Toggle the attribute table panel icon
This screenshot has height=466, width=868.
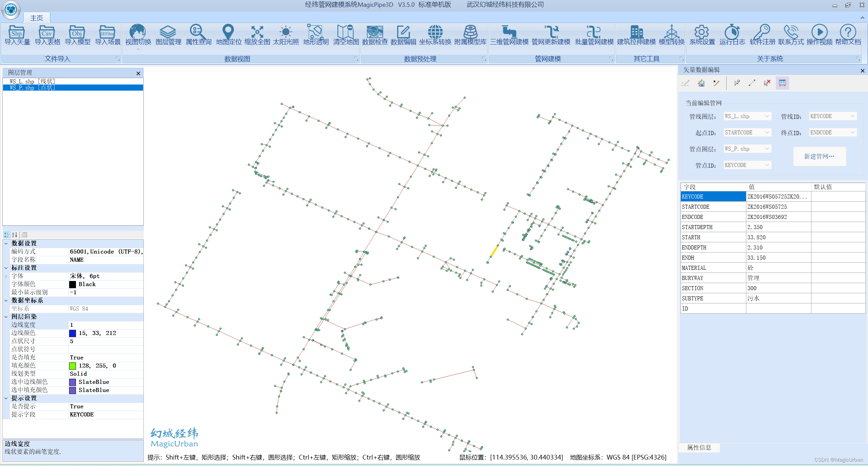coord(782,83)
